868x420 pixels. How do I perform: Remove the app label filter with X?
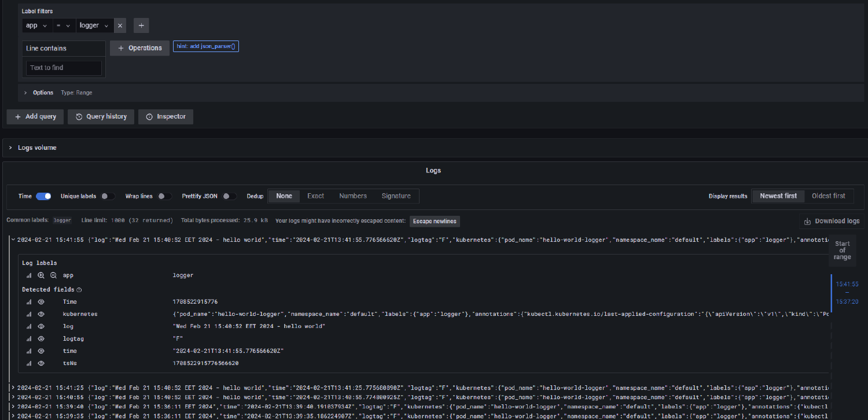tap(120, 25)
